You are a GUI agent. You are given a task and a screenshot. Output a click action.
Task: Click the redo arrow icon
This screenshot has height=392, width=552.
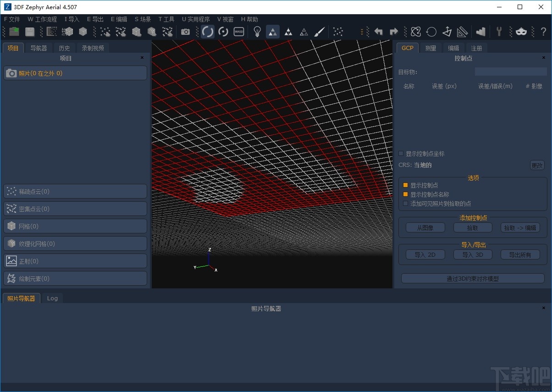click(x=393, y=32)
